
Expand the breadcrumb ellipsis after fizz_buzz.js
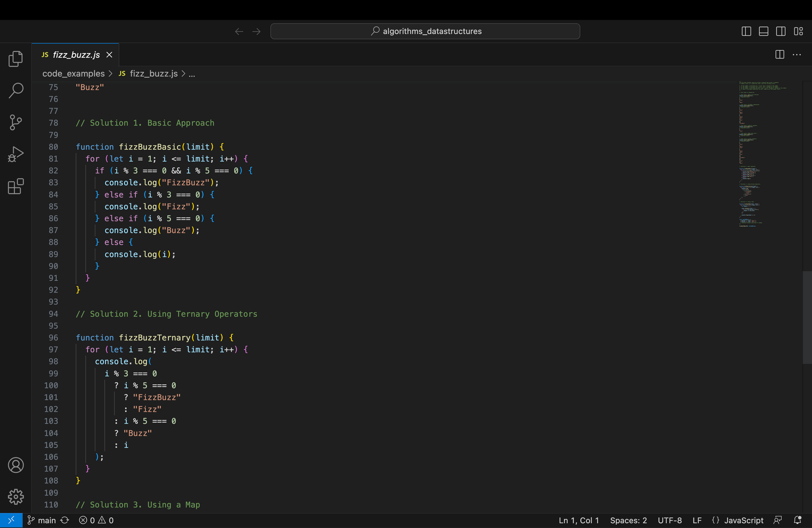coord(191,73)
